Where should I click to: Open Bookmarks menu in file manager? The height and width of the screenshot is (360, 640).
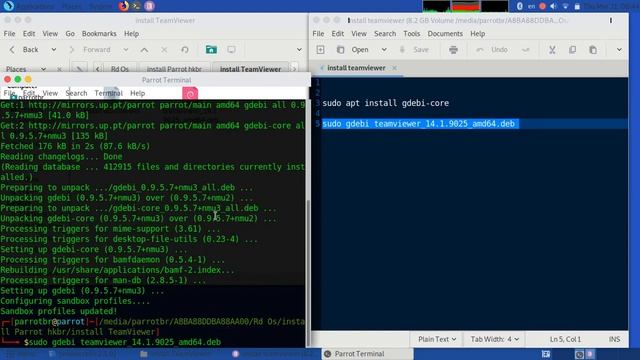pyautogui.click(x=99, y=33)
